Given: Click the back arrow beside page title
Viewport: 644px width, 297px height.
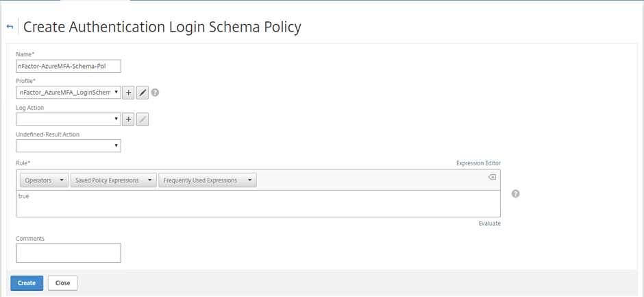Looking at the screenshot, I should click(x=10, y=27).
